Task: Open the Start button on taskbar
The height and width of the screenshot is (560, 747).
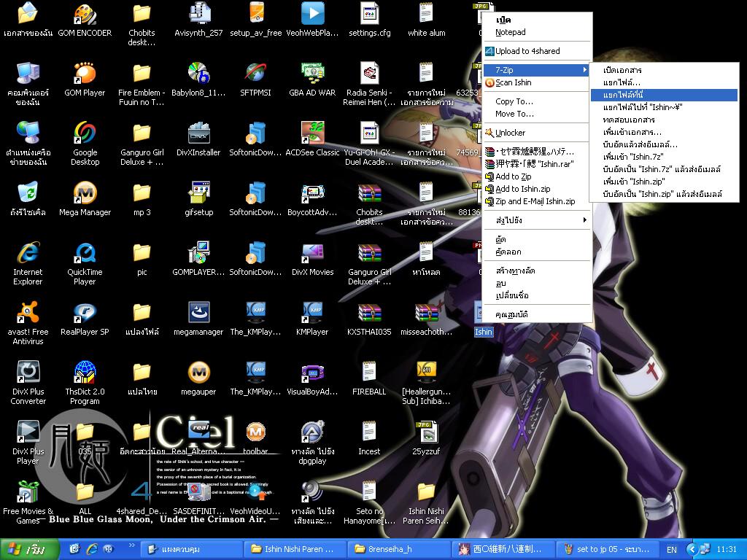Action: tap(31, 549)
